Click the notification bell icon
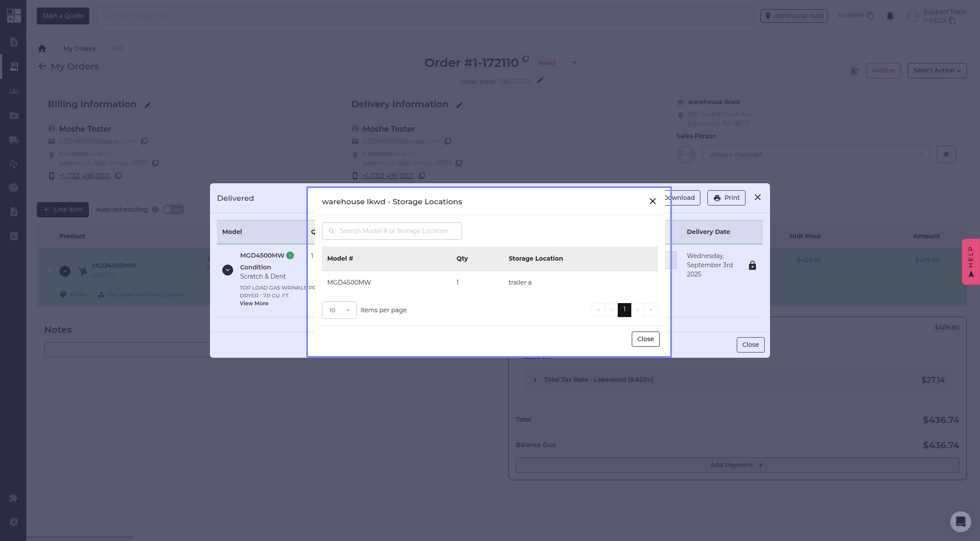 pyautogui.click(x=890, y=16)
